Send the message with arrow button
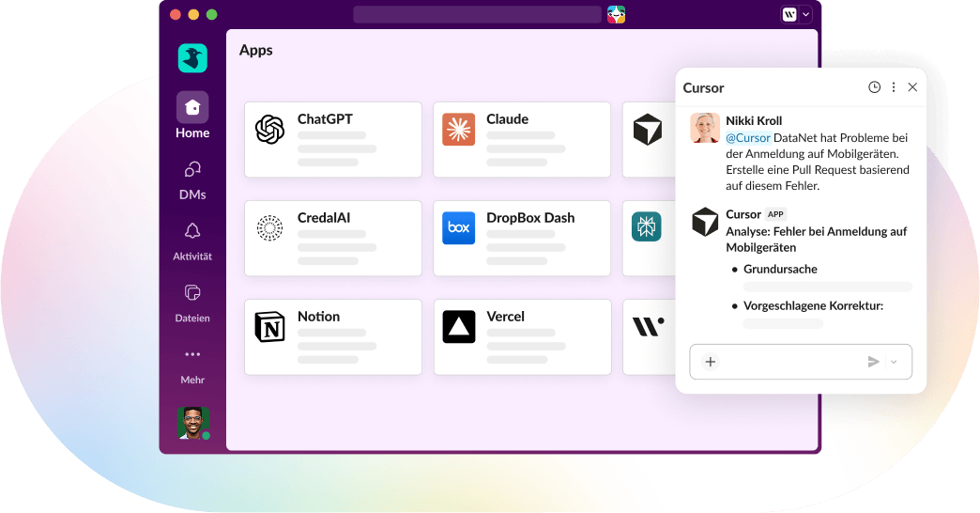The image size is (980, 513). tap(874, 362)
